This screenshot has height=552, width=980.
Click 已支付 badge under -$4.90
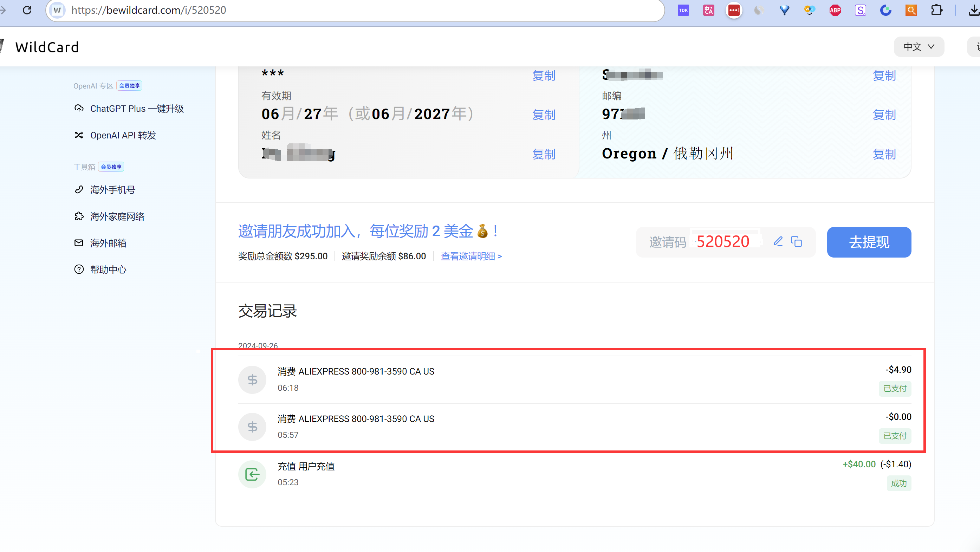pos(895,388)
